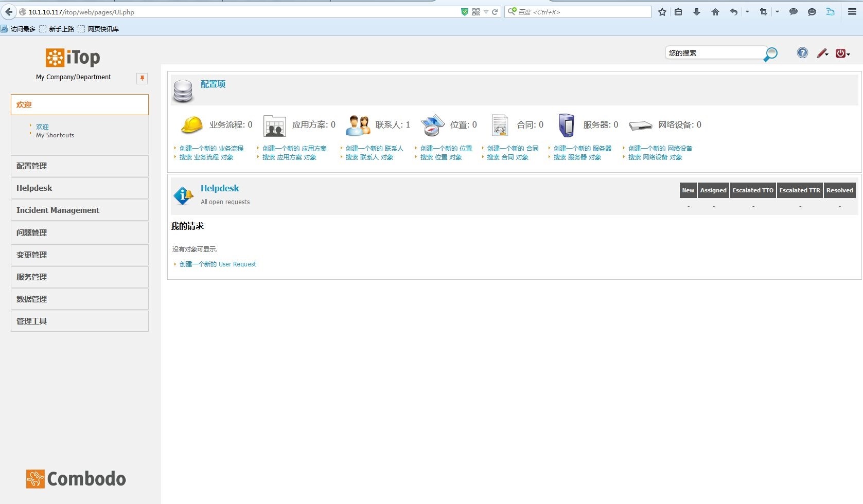The height and width of the screenshot is (504, 863).
Task: Toggle the pin icon next to My Company/Department
Action: [142, 78]
